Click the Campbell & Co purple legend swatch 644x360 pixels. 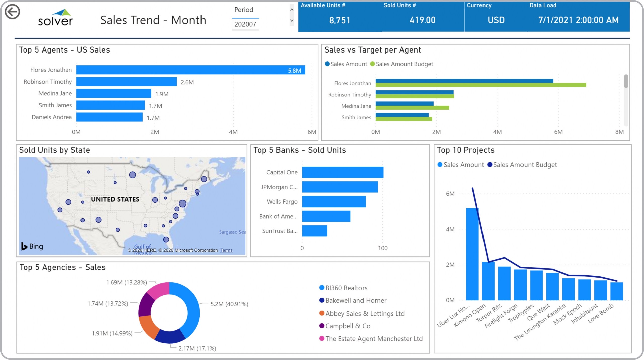tap(321, 326)
